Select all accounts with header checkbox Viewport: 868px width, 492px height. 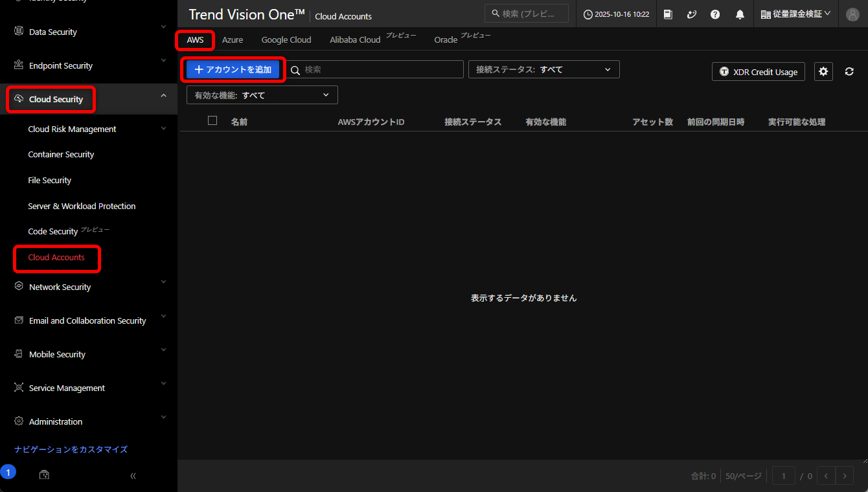click(x=212, y=120)
